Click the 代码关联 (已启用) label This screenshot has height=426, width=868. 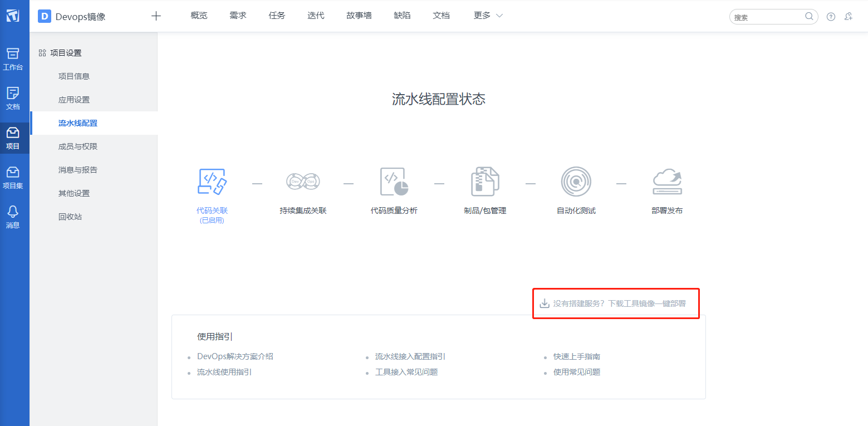pos(212,216)
